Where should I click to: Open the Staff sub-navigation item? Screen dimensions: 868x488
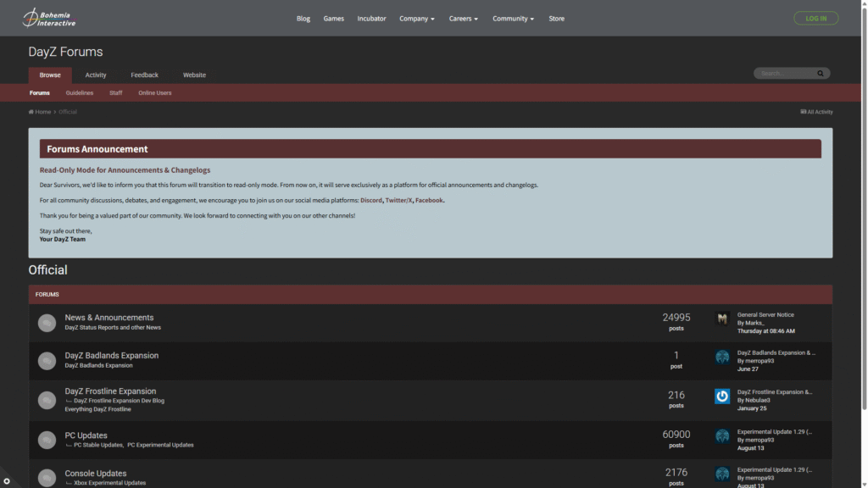pos(115,93)
